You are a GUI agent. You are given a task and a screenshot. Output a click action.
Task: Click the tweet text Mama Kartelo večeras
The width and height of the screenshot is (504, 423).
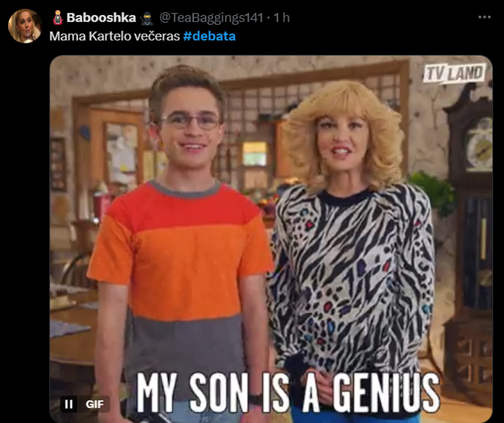click(115, 36)
